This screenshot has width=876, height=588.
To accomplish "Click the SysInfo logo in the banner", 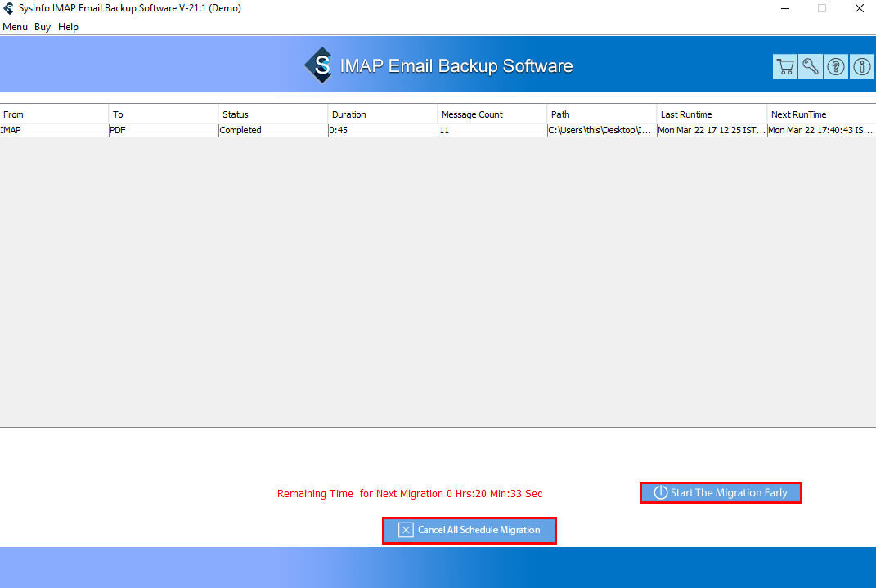I will click(319, 65).
